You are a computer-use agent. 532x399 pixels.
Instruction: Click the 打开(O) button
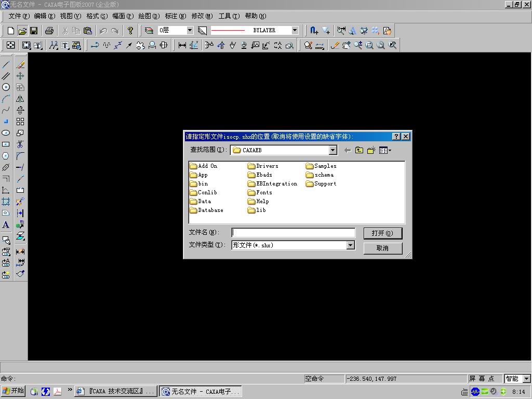383,233
